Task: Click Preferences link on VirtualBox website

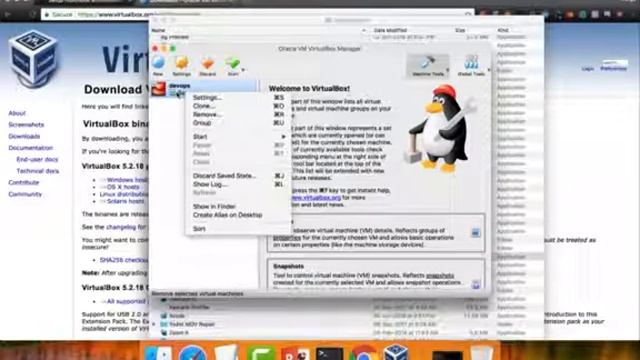Action: point(613,69)
